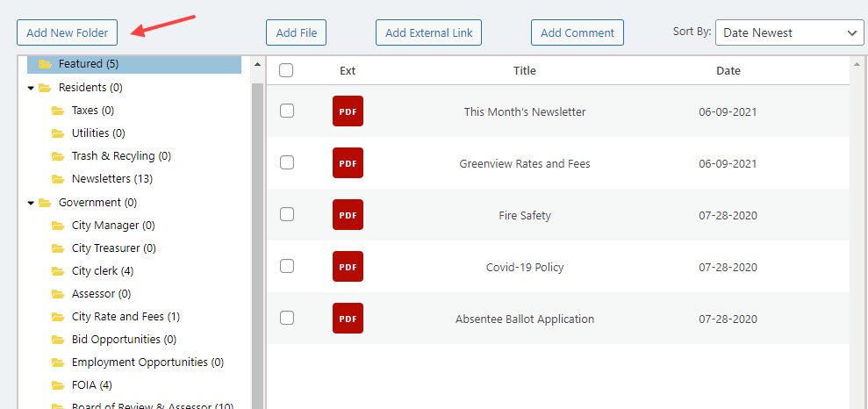868x409 pixels.
Task: Open the Sort By Date Newest dropdown
Action: pyautogui.click(x=789, y=32)
